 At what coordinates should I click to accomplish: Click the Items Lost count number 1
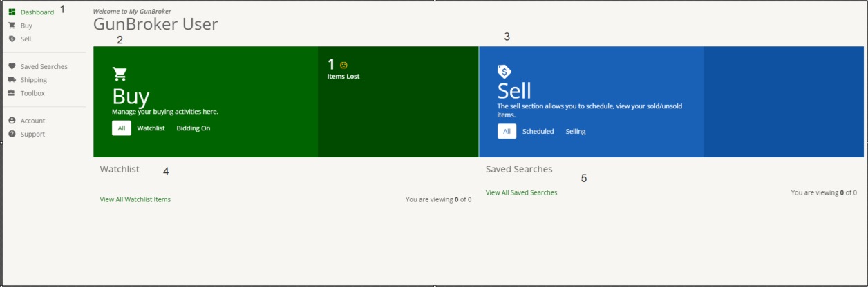point(331,64)
